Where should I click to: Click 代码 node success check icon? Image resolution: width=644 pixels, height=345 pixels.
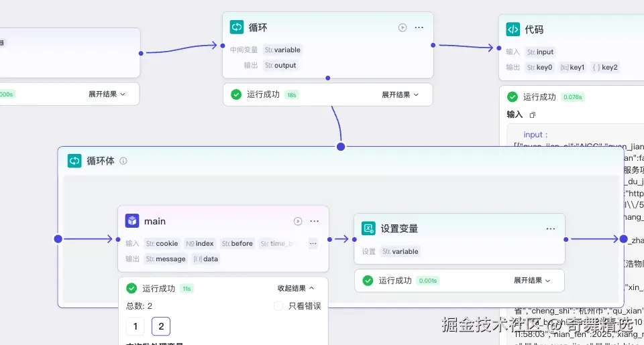pos(512,97)
